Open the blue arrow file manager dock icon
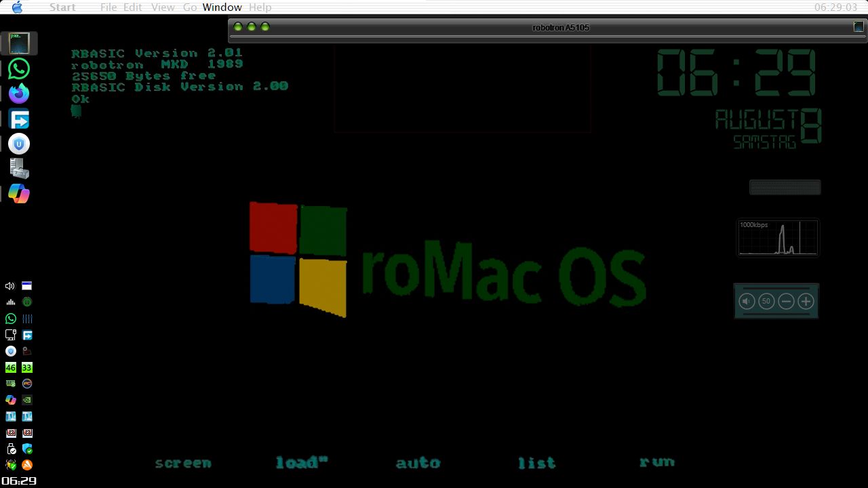This screenshot has width=868, height=488. click(19, 119)
